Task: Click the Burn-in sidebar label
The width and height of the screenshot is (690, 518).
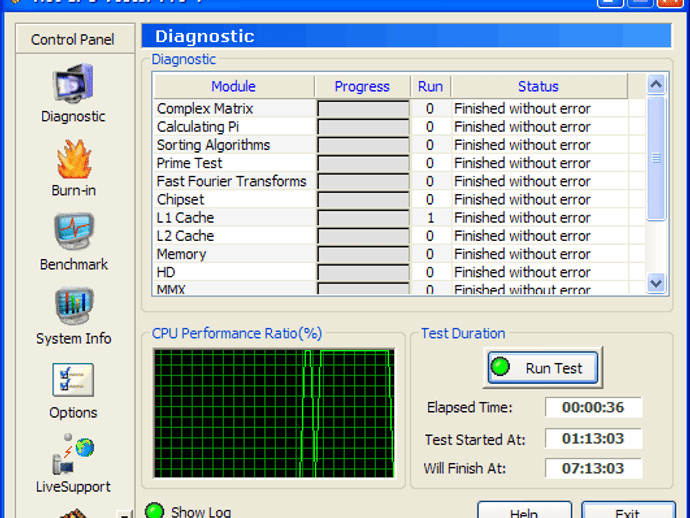Action: pyautogui.click(x=73, y=190)
